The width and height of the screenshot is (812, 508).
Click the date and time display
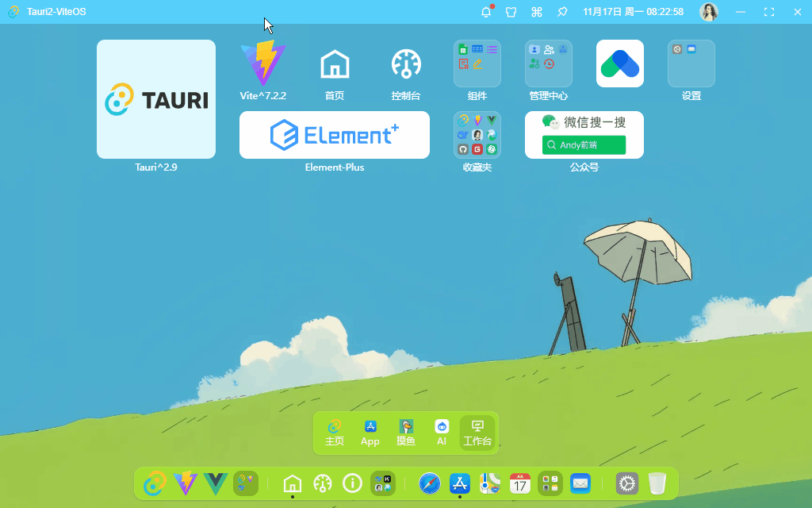(x=633, y=11)
